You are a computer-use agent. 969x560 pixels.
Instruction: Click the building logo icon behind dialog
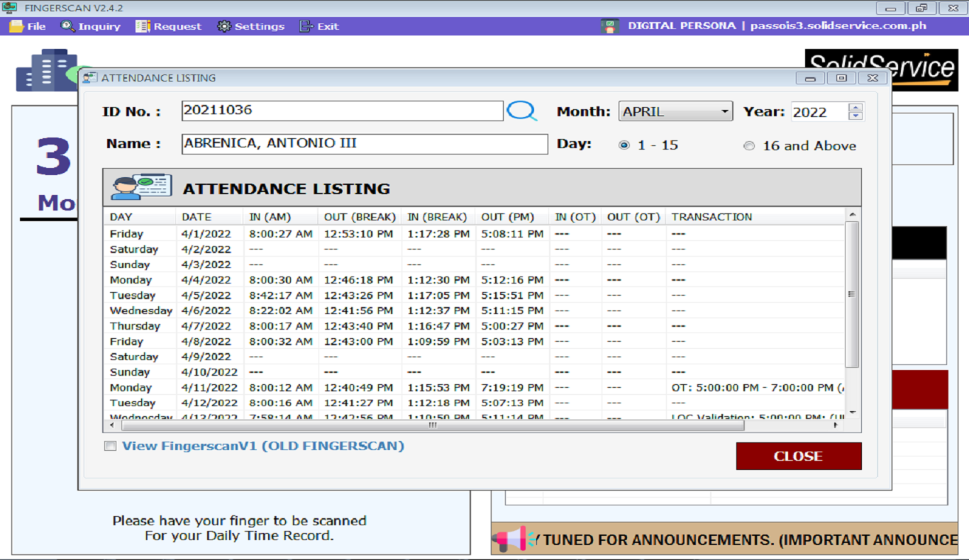click(47, 69)
